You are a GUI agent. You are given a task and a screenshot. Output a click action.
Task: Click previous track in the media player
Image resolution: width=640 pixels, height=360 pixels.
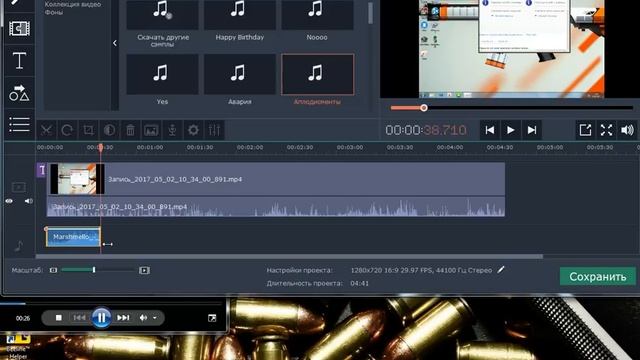[80, 318]
